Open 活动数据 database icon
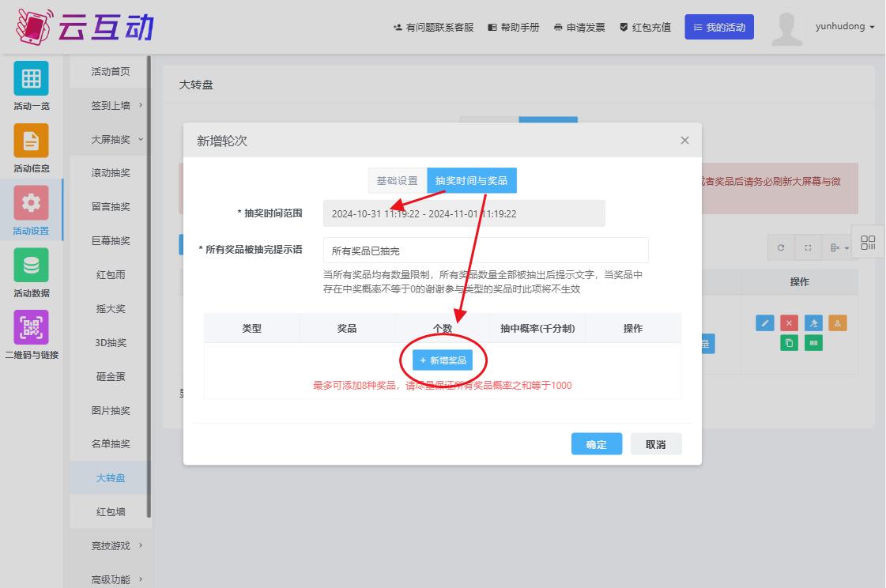 pyautogui.click(x=31, y=266)
